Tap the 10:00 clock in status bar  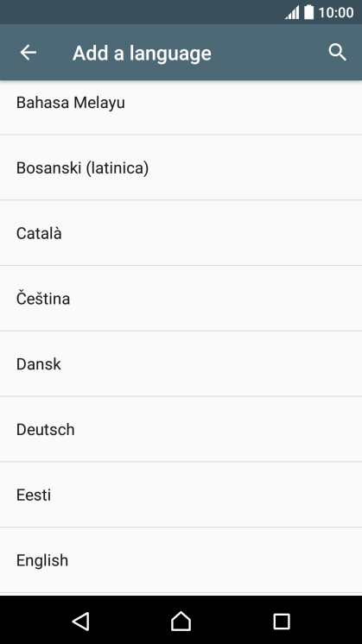(x=336, y=13)
